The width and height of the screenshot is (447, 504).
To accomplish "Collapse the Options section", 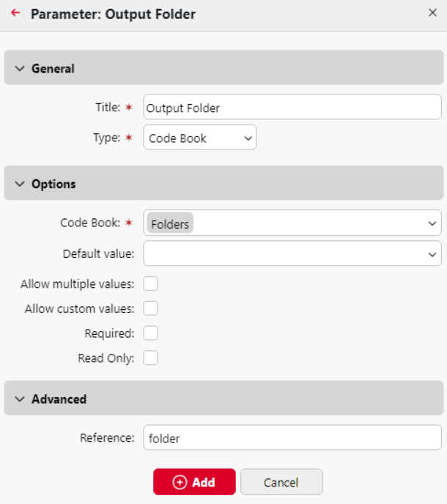I will (x=20, y=184).
